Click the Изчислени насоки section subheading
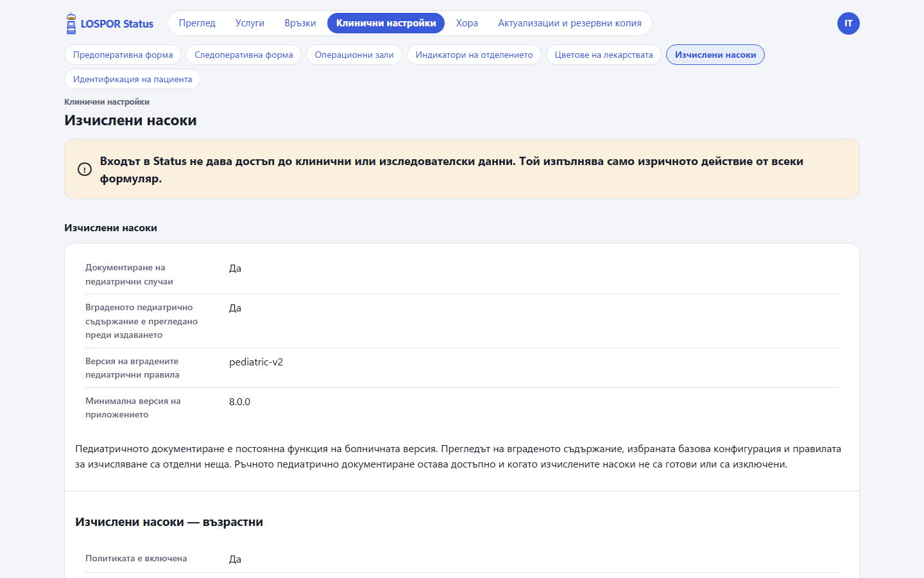924x578 pixels. pyautogui.click(x=110, y=228)
